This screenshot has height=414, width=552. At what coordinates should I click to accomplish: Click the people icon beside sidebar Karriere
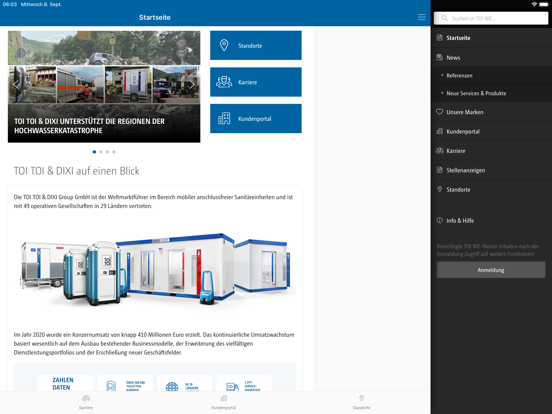pos(439,151)
